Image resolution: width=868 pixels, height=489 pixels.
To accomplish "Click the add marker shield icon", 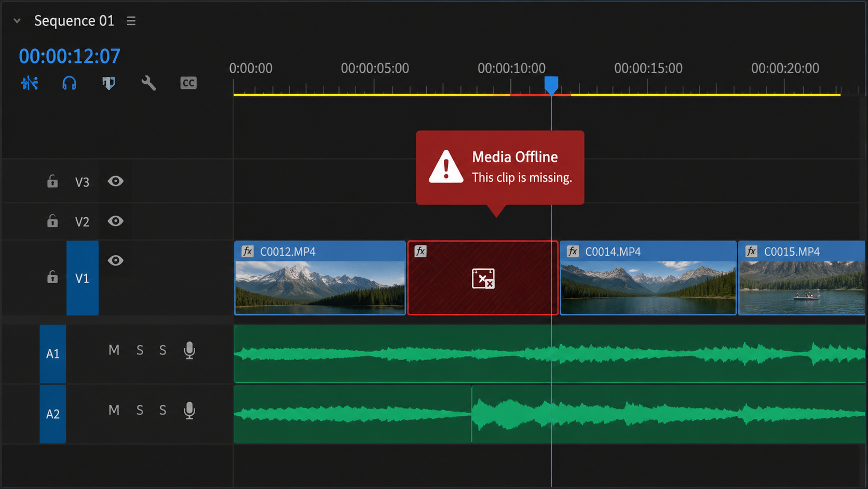I will (x=108, y=83).
